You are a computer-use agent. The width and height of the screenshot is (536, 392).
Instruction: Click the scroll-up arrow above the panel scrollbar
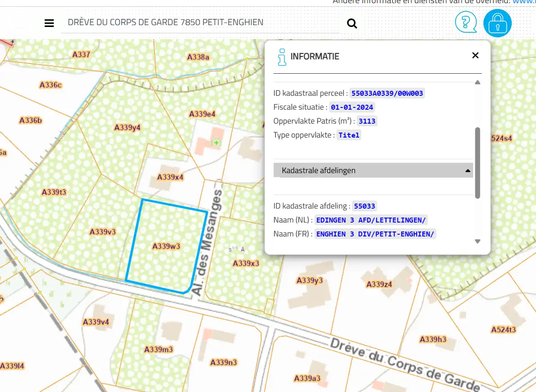pos(478,82)
